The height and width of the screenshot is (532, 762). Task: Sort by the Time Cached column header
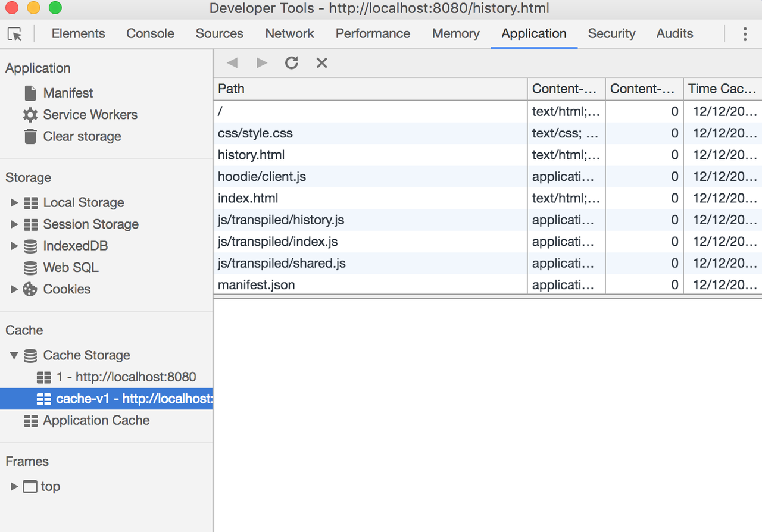point(723,89)
